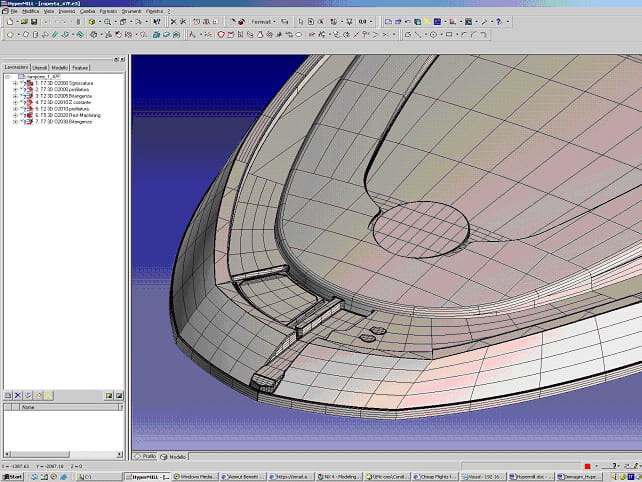Open the Disegno menu
The width and height of the screenshot is (642, 482).
pos(67,11)
